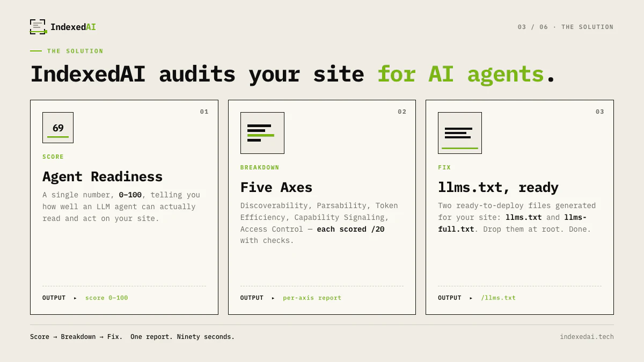Click the 'Five Axes' card title
Viewport: 644px width, 362px height.
tap(276, 187)
